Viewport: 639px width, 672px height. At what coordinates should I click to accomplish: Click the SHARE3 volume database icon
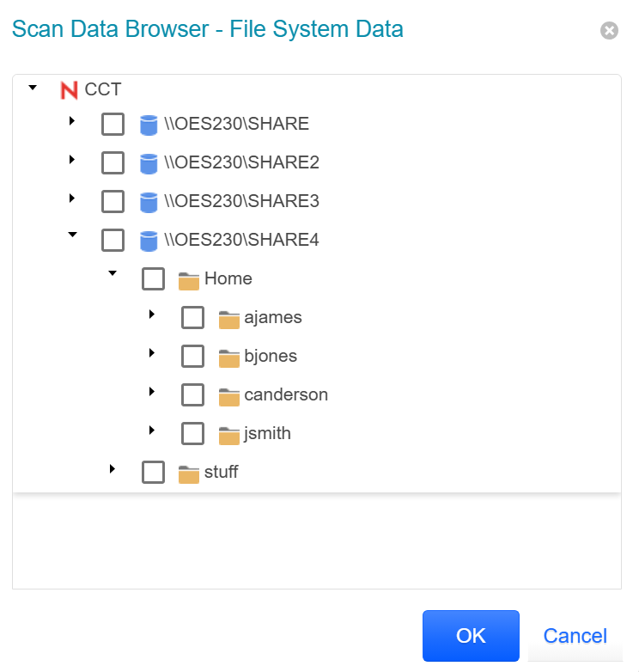tap(149, 202)
